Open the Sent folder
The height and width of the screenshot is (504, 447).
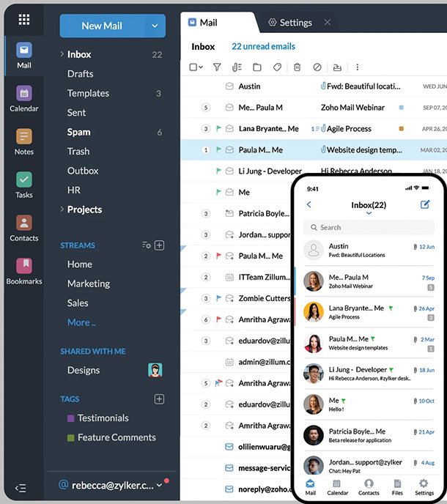click(x=76, y=113)
